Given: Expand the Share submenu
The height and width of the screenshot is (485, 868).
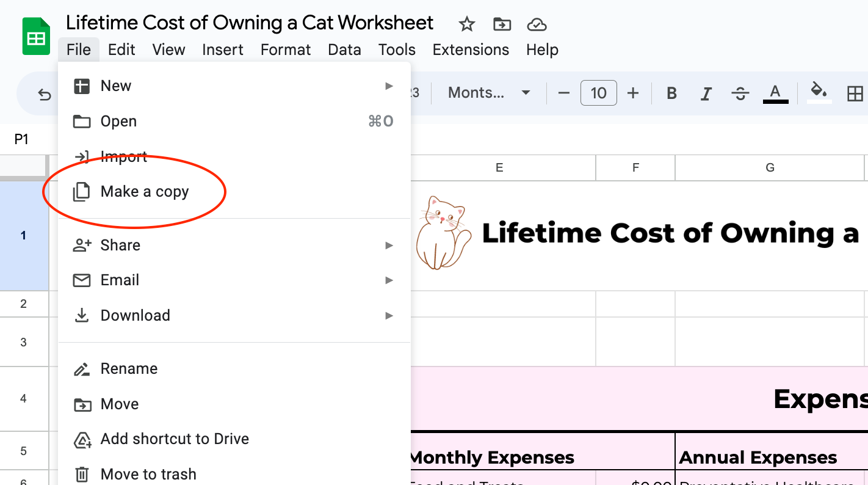Looking at the screenshot, I should tap(120, 245).
